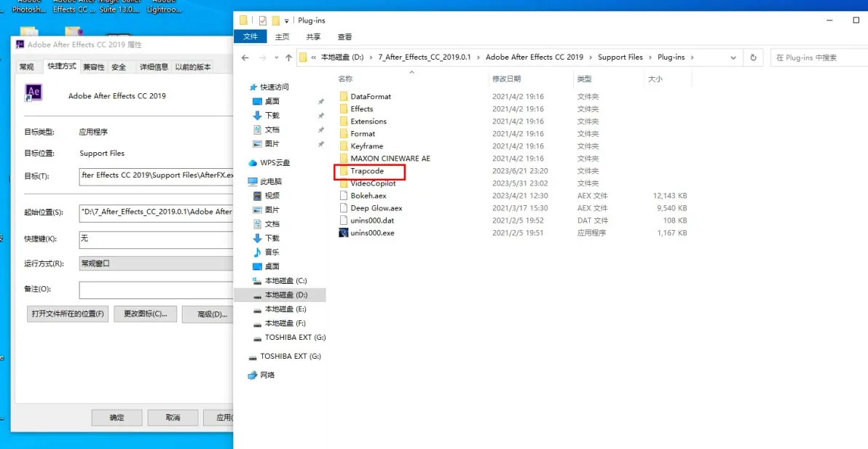Select the Deep Glow.aex file icon

coord(343,208)
